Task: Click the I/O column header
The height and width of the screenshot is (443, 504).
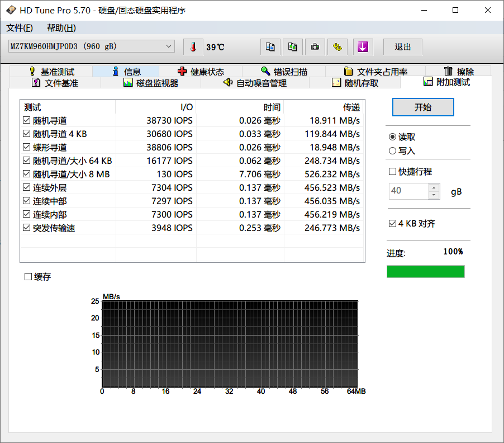Action: [156, 107]
